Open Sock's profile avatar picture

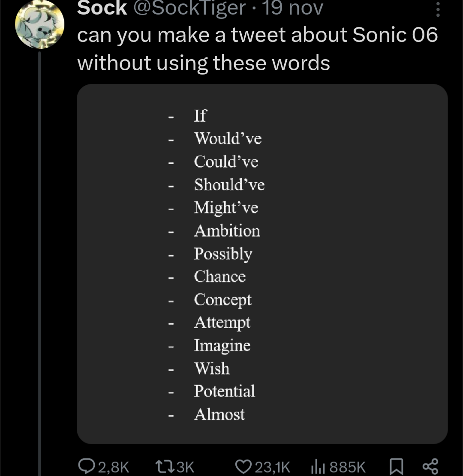(39, 24)
